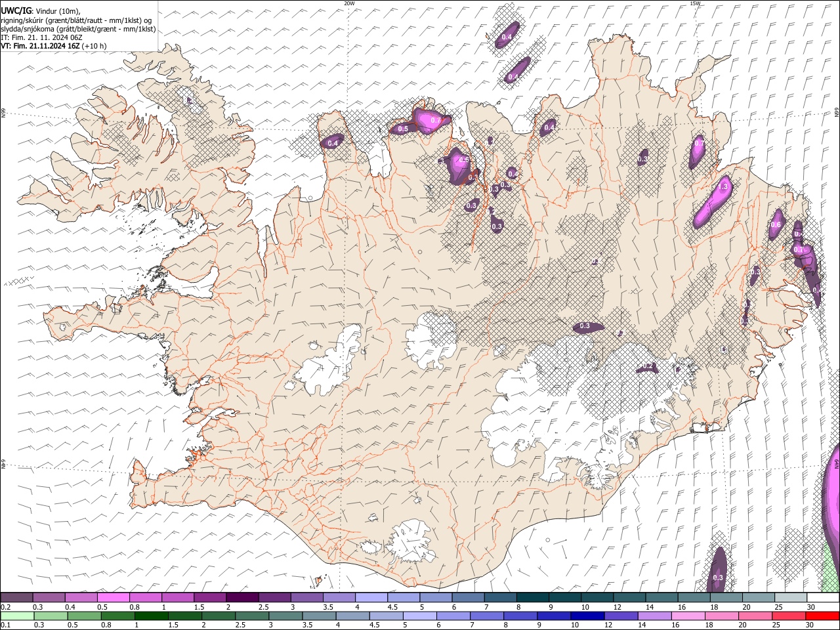Select the royal blue 8–9 swatch, lower legend
Image resolution: width=840 pixels, height=630 pixels.
(520, 616)
